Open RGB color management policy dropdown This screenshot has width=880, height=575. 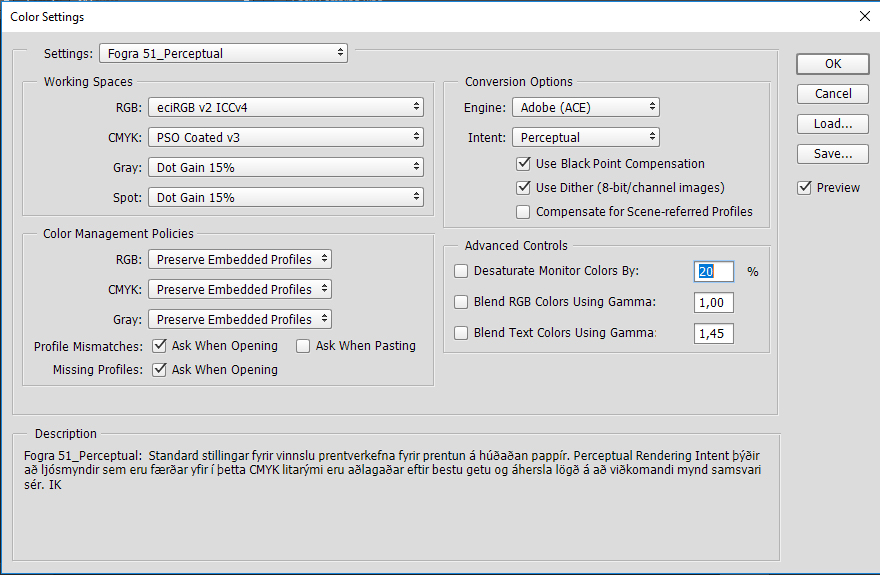tap(240, 259)
